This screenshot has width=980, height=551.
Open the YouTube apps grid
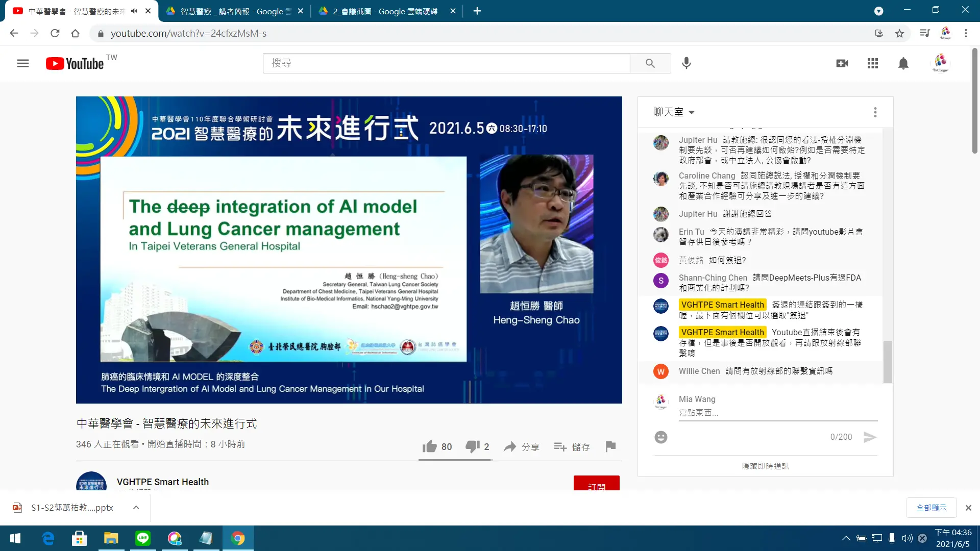pos(873,63)
